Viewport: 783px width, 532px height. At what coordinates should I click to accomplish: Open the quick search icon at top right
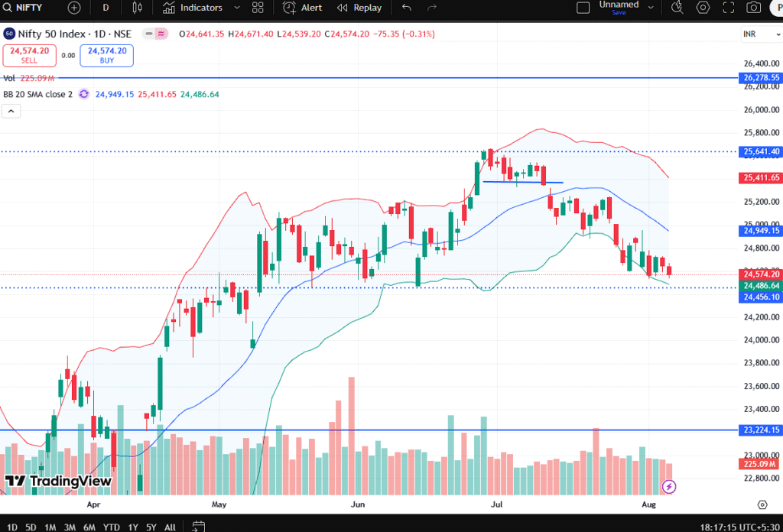(677, 8)
